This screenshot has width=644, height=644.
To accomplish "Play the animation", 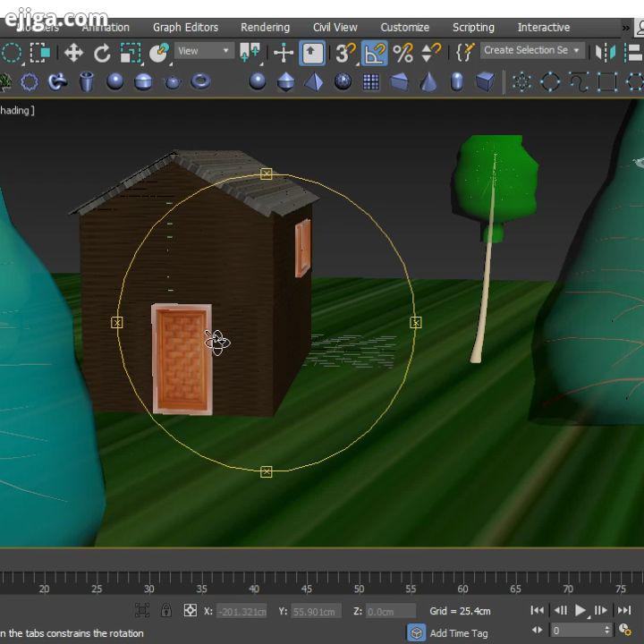I will pyautogui.click(x=580, y=610).
